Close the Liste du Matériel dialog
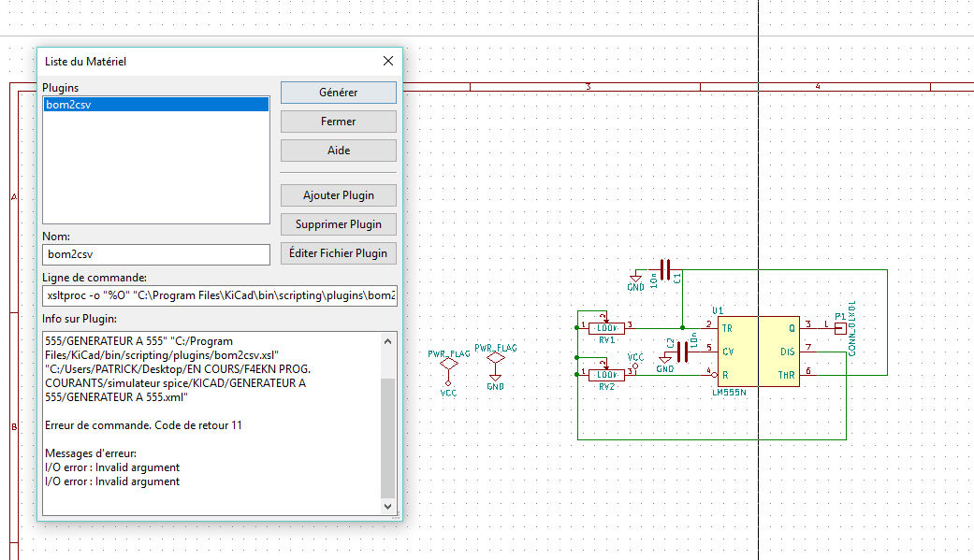Screen dimensions: 974x560 [x=388, y=62]
